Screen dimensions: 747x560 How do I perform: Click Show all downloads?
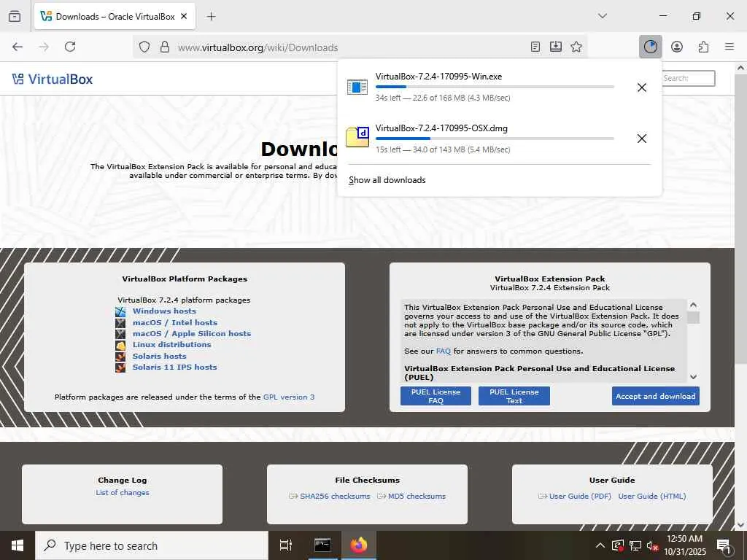[x=387, y=180]
